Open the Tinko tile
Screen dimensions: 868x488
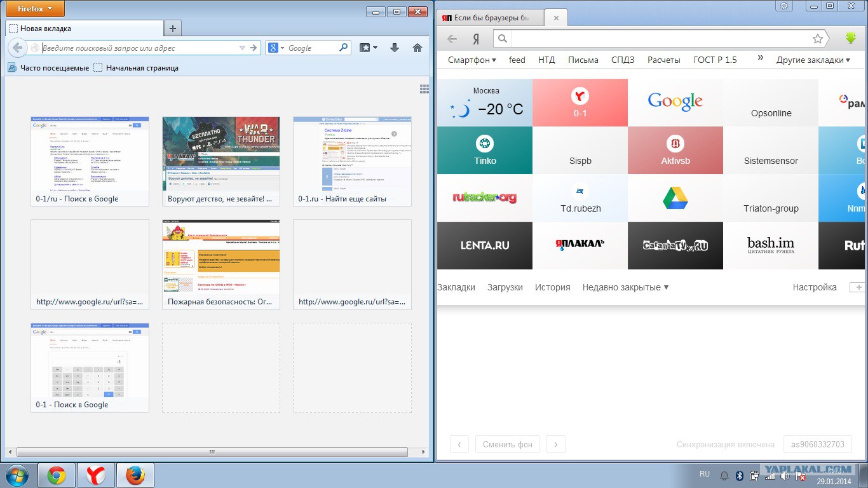pos(485,151)
